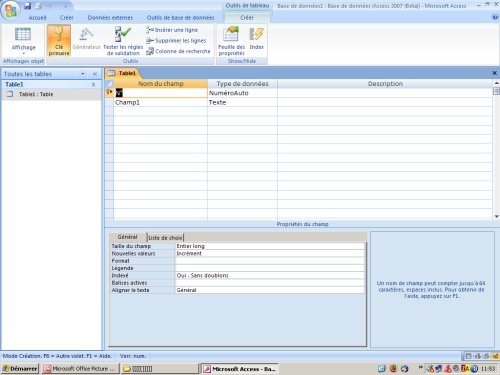This screenshot has width=500, height=375.
Task: Click the first field name input cell
Action: (161, 93)
